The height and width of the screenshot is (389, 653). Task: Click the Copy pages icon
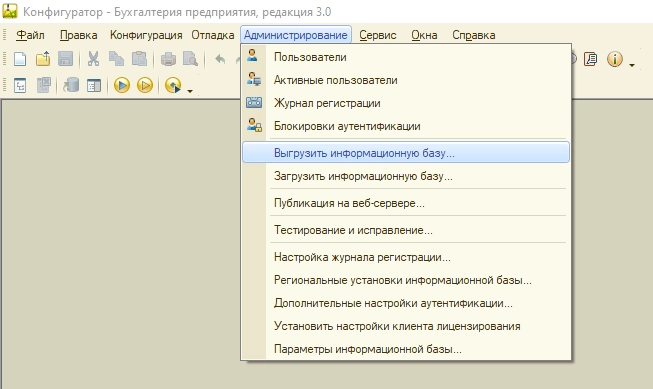pos(116,59)
